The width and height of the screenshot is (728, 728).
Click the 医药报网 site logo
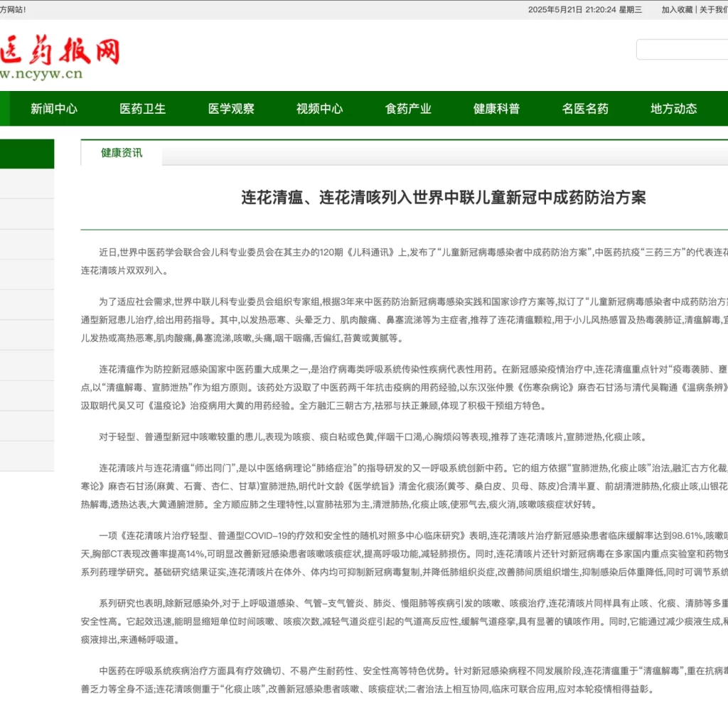pyautogui.click(x=60, y=51)
